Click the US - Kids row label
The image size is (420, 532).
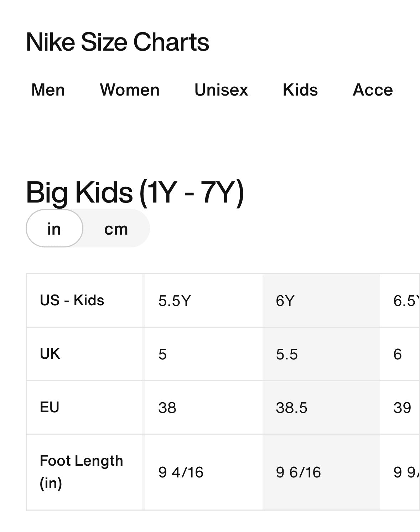coord(72,301)
